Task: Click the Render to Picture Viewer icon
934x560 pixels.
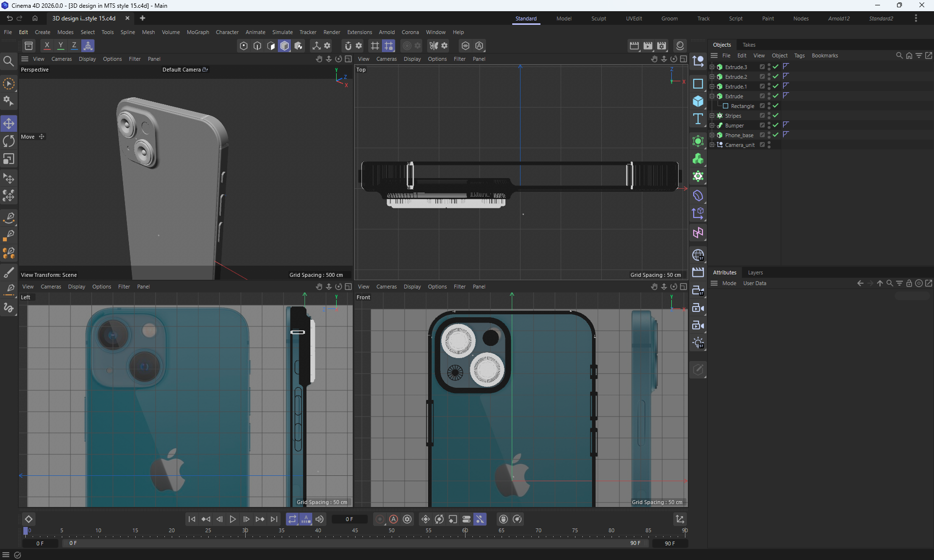Action: [648, 46]
